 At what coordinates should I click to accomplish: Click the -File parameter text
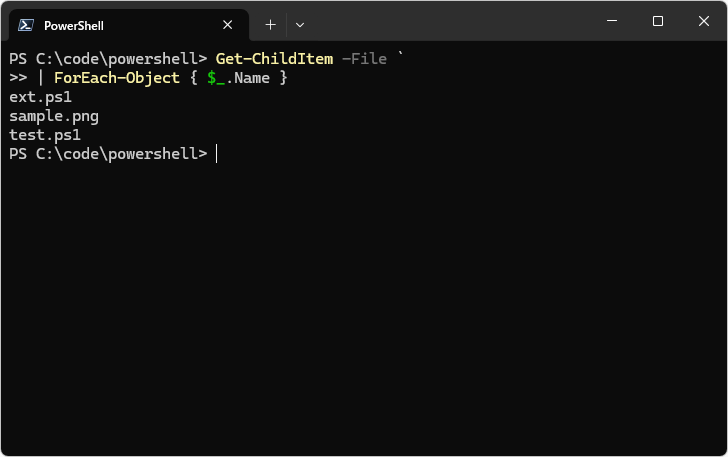click(x=364, y=59)
